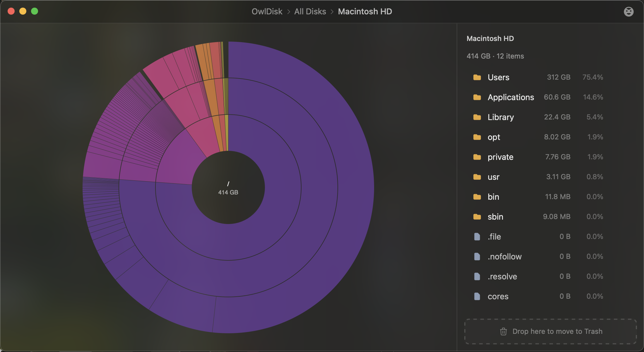Click the trash can icon in drop zone

(503, 332)
